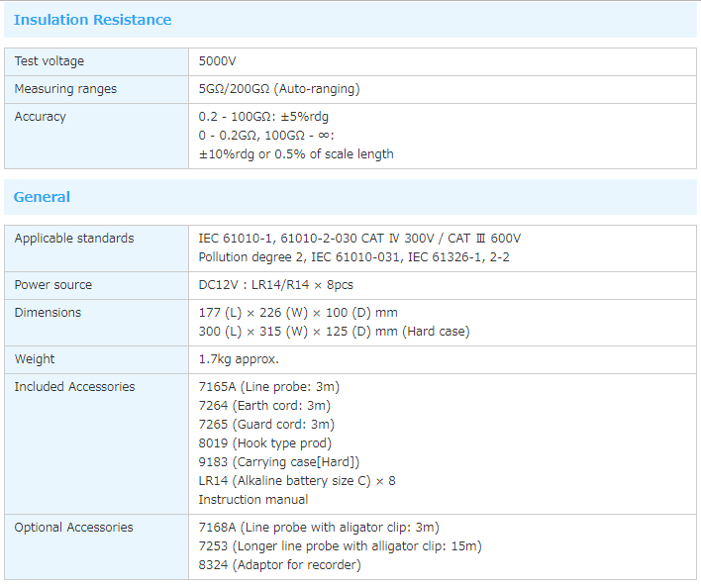
Task: Click the ±10%rdg scale length text
Action: [295, 154]
